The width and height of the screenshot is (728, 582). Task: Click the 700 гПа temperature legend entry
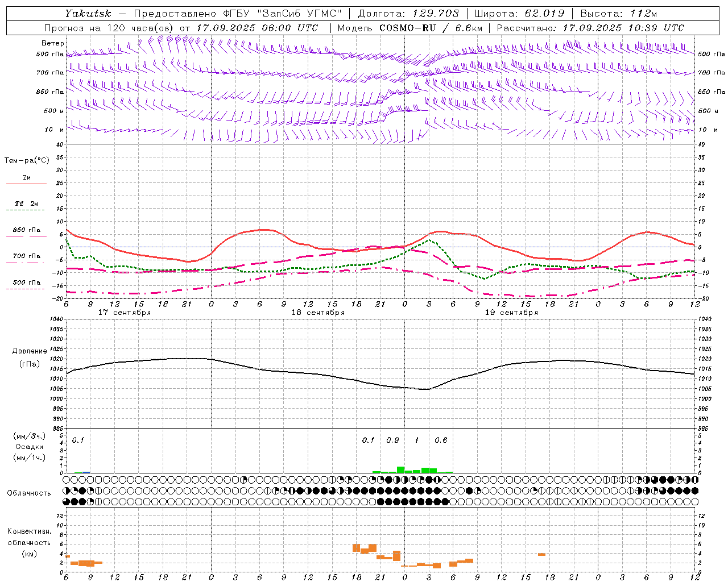tap(26, 256)
